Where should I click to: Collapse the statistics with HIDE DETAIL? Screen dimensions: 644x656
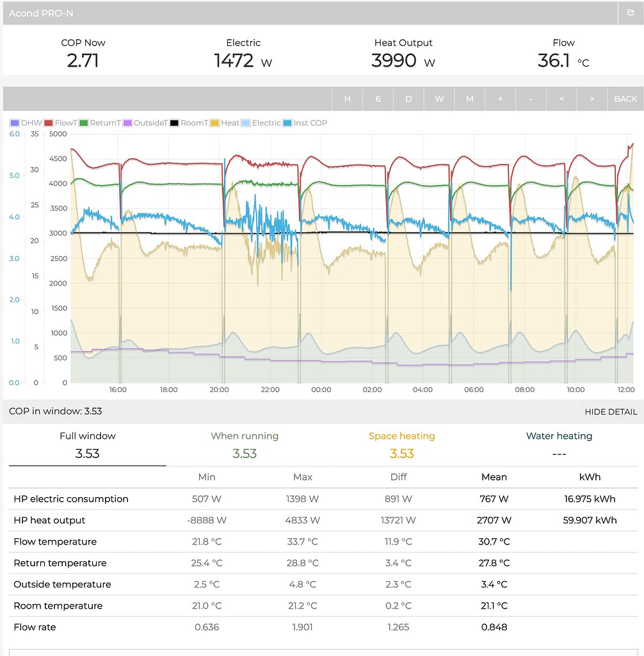[x=610, y=412]
